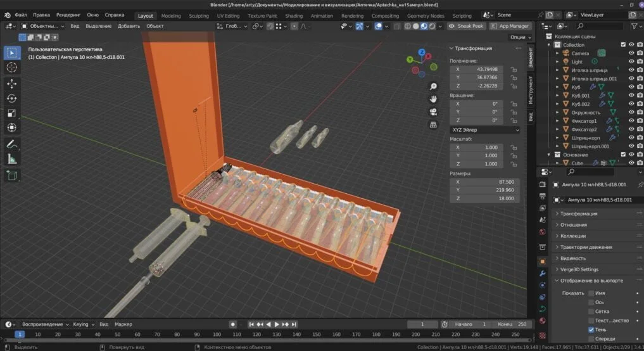
Task: Enable the Сетка show checkbox
Action: tap(591, 311)
